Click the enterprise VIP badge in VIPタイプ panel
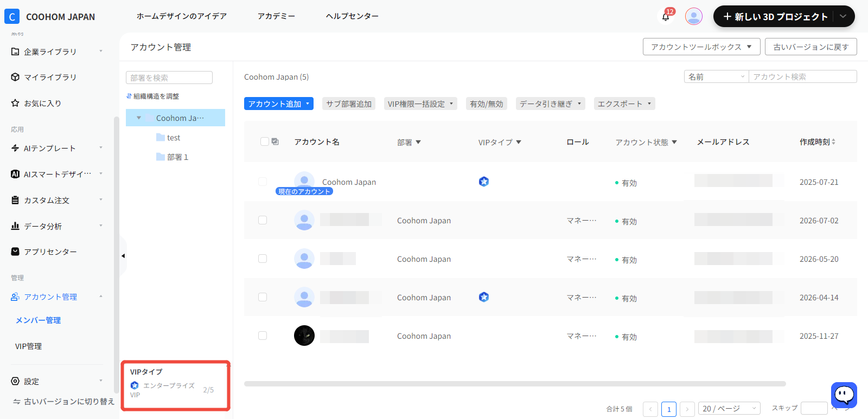Image resolution: width=868 pixels, height=419 pixels. click(135, 385)
